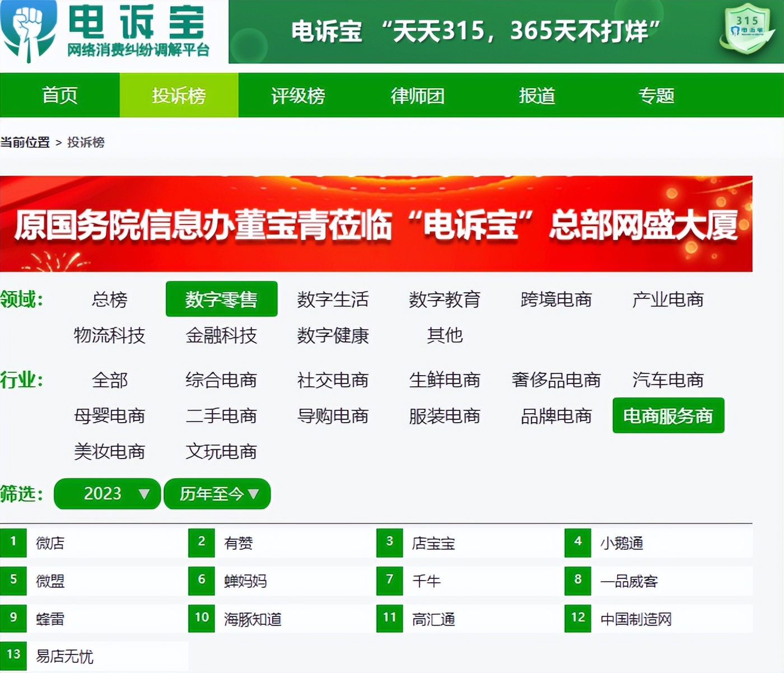The image size is (784, 673).
Task: Open the red 董宝青 banner image
Action: click(376, 224)
